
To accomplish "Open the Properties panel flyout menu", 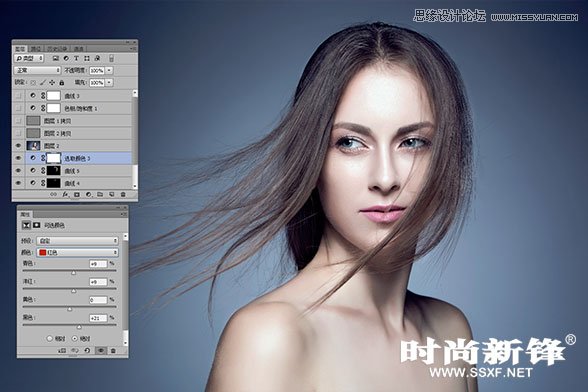I will click(x=123, y=214).
